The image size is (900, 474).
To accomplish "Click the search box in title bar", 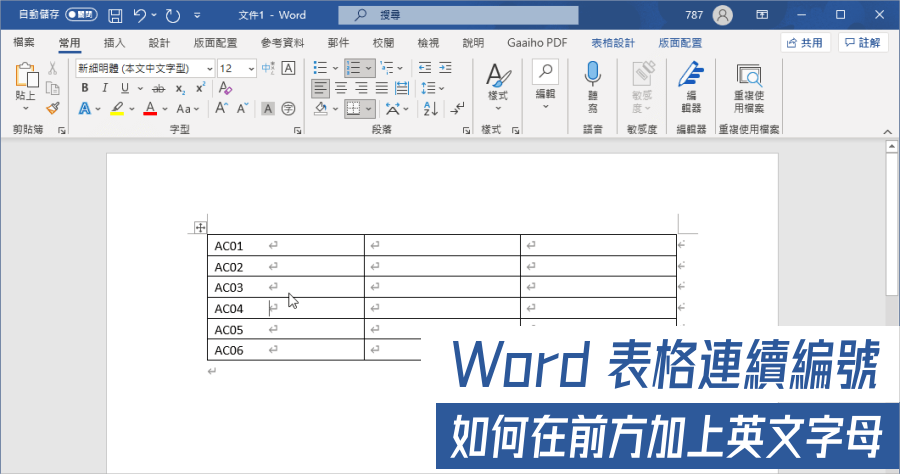I will (x=458, y=15).
